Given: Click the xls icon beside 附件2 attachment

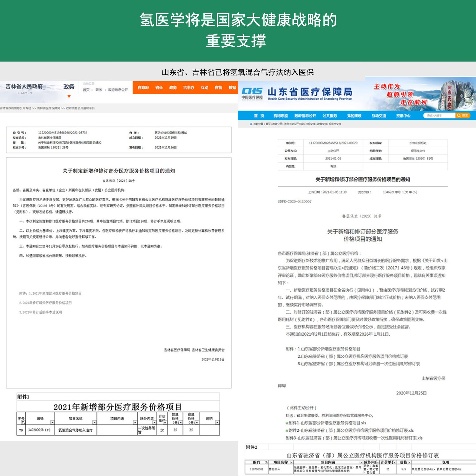Looking at the screenshot, I should (x=287, y=431).
